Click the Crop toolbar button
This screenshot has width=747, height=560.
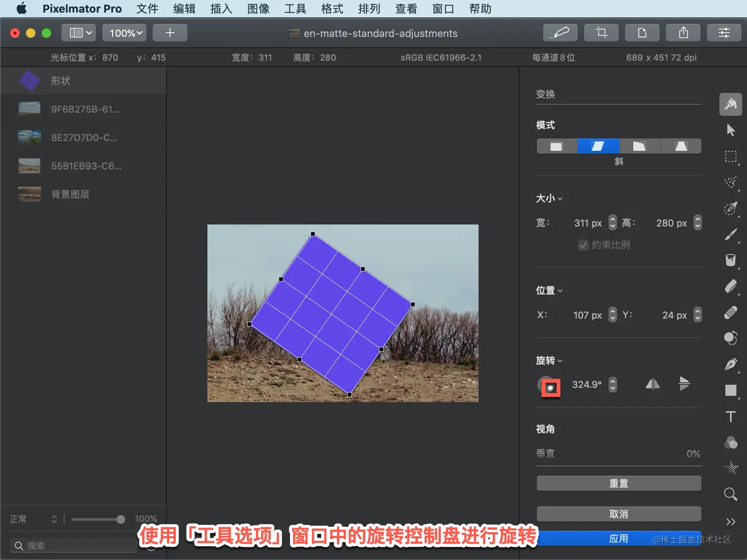[601, 33]
